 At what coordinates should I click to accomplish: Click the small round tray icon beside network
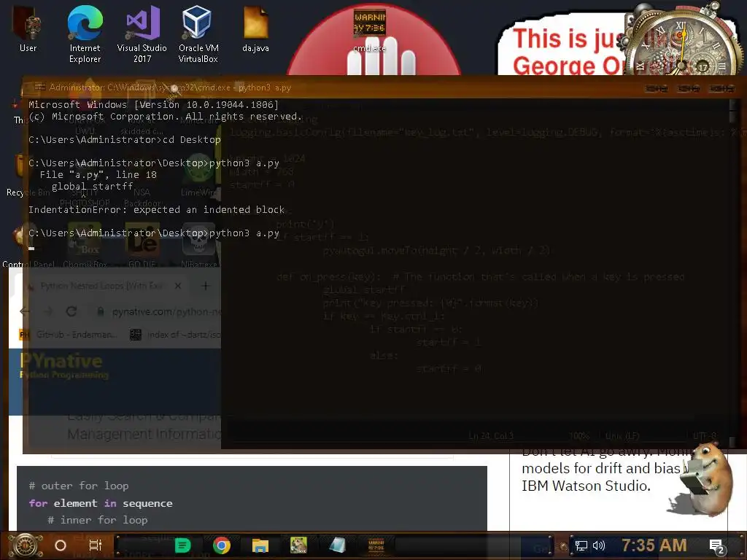(x=564, y=547)
